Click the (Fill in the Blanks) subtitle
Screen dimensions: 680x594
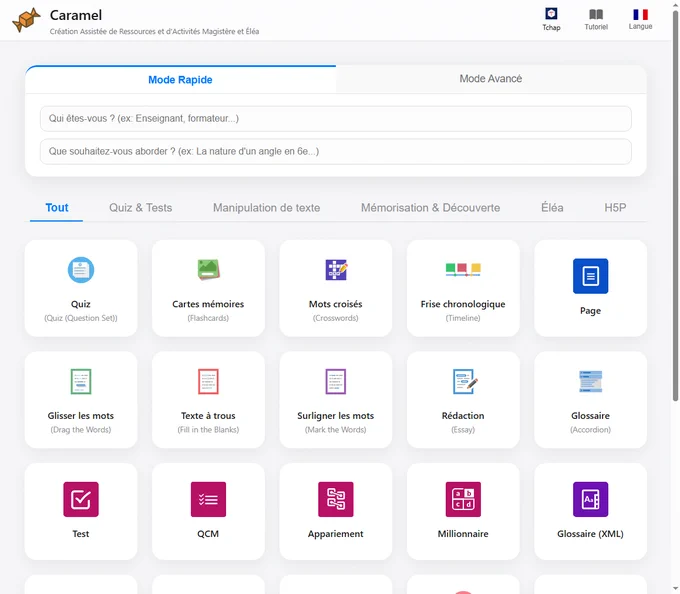tap(208, 430)
